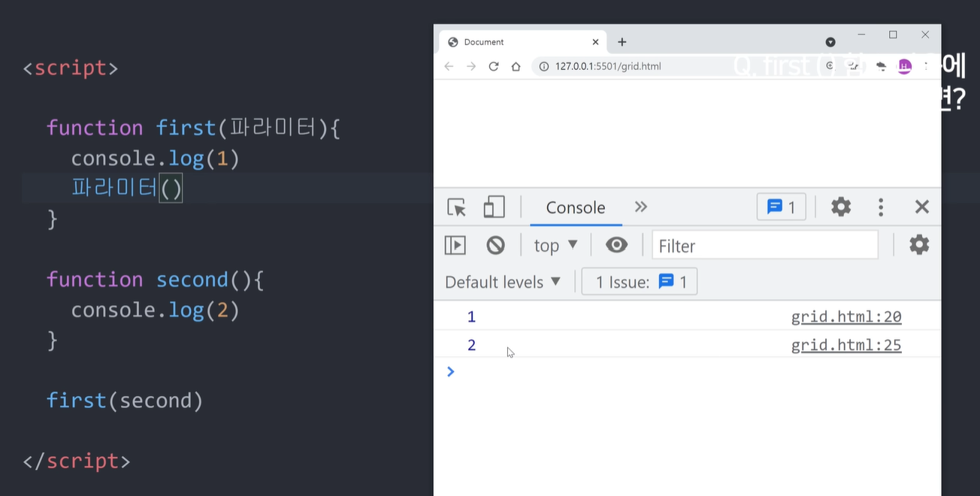Click site info icon in address bar
Screen dimensions: 980x496
coord(544,66)
